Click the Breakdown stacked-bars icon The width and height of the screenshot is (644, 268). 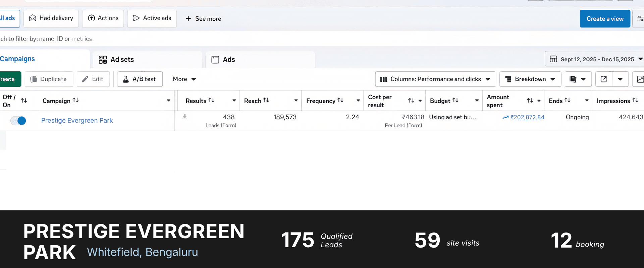click(508, 79)
